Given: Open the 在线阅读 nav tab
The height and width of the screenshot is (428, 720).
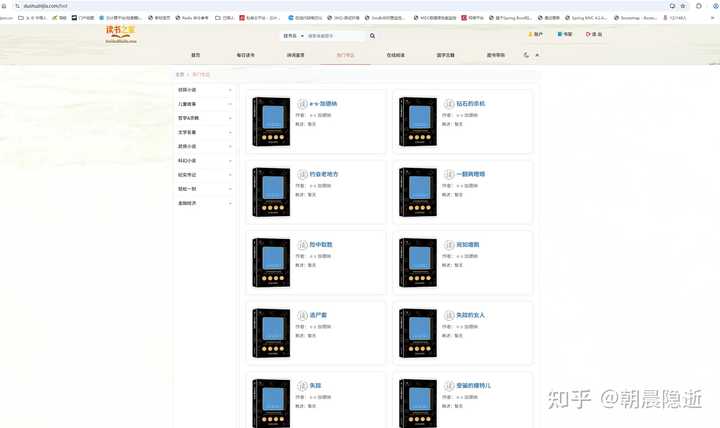Looking at the screenshot, I should pos(395,55).
